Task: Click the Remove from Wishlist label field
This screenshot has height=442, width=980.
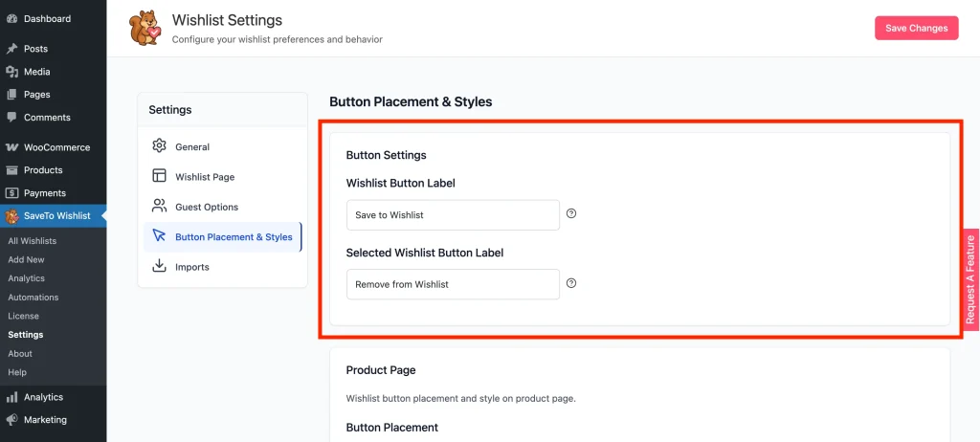Action: point(453,284)
